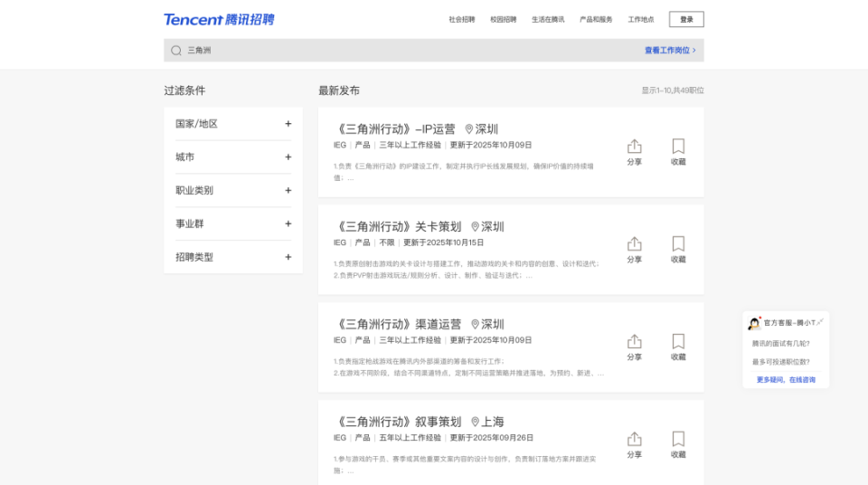Click location pin of IP运营 job
The image size is (868, 485).
[469, 129]
